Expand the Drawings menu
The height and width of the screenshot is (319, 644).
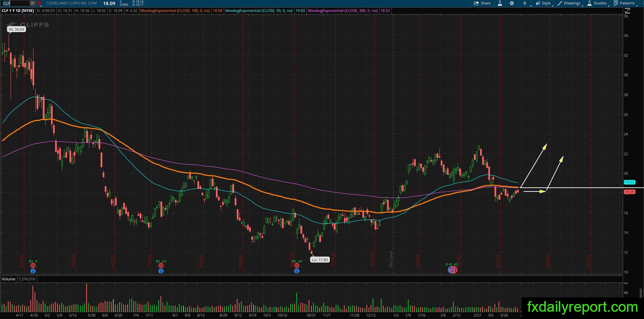coord(569,3)
